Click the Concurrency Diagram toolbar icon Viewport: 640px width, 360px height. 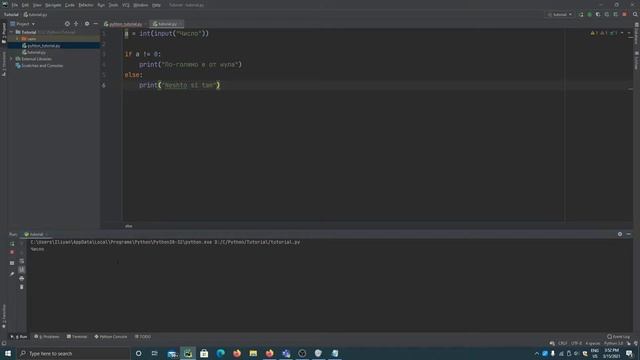(615, 15)
